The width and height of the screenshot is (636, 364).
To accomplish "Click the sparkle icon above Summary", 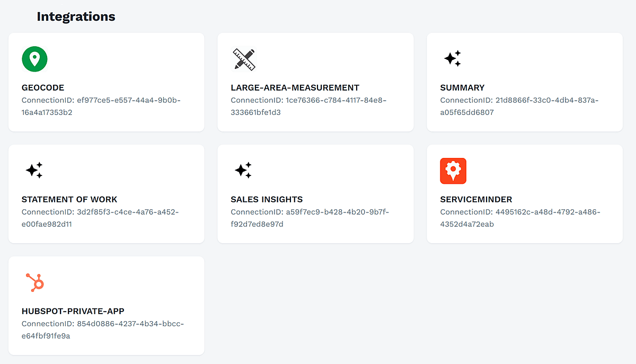I will tap(453, 59).
